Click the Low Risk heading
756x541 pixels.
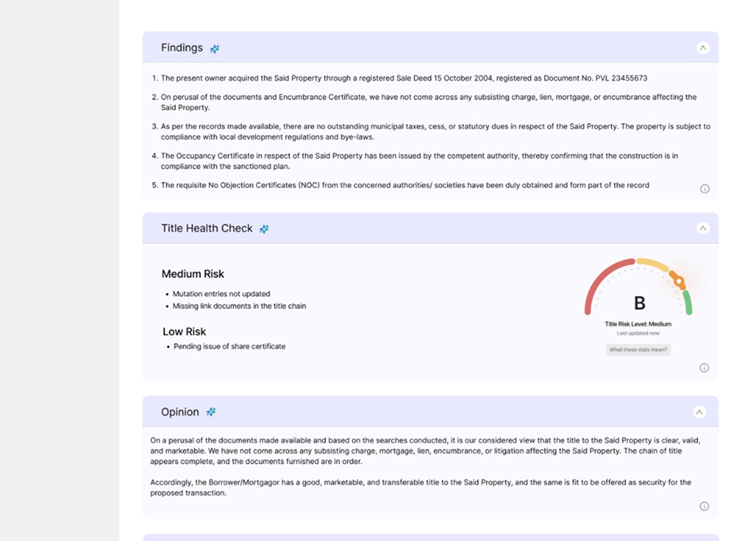(x=184, y=332)
